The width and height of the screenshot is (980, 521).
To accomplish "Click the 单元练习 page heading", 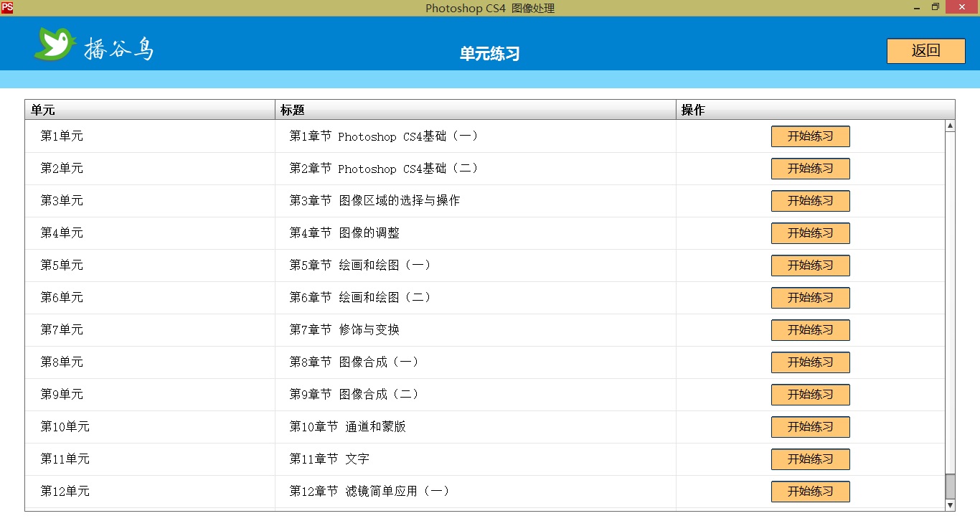I will pos(490,53).
